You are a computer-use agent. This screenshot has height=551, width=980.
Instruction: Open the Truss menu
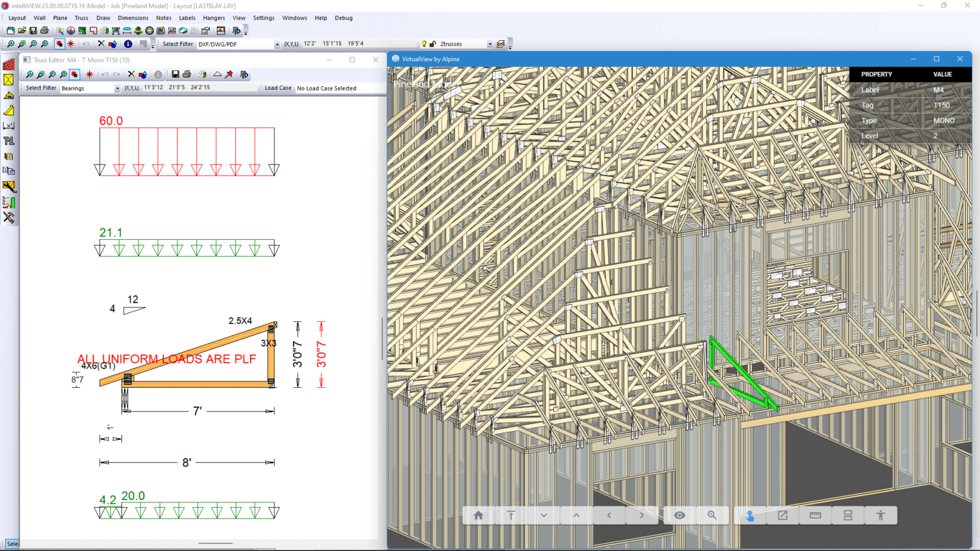(x=81, y=18)
